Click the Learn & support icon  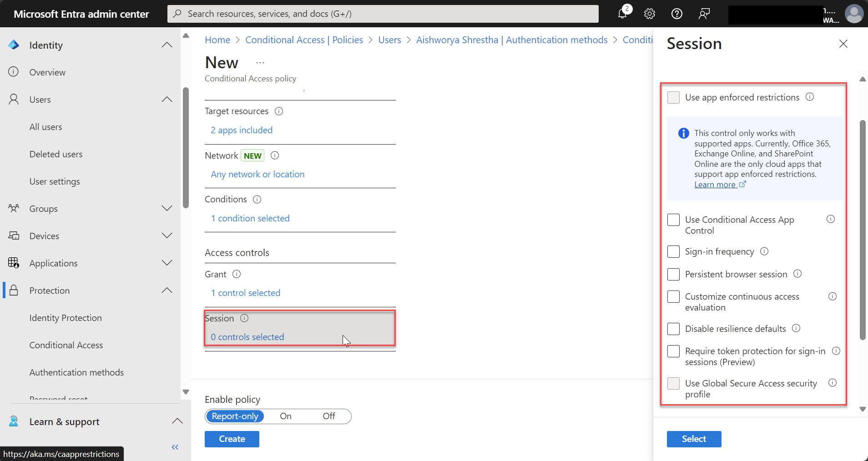[14, 421]
